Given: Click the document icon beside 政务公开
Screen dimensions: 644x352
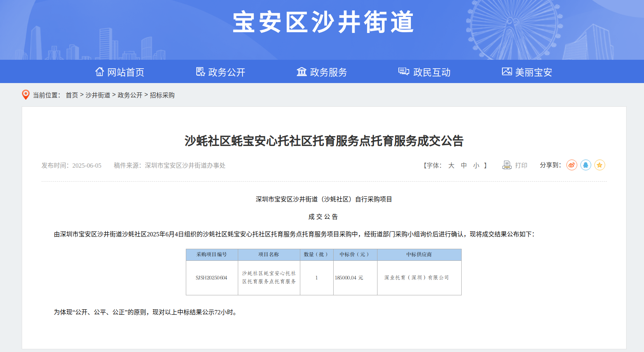Looking at the screenshot, I should point(200,72).
